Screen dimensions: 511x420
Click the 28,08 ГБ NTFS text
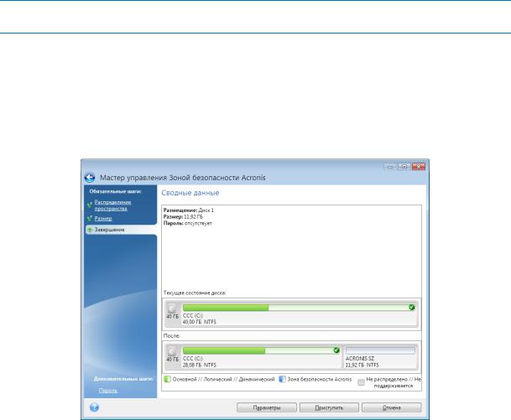[x=200, y=365]
